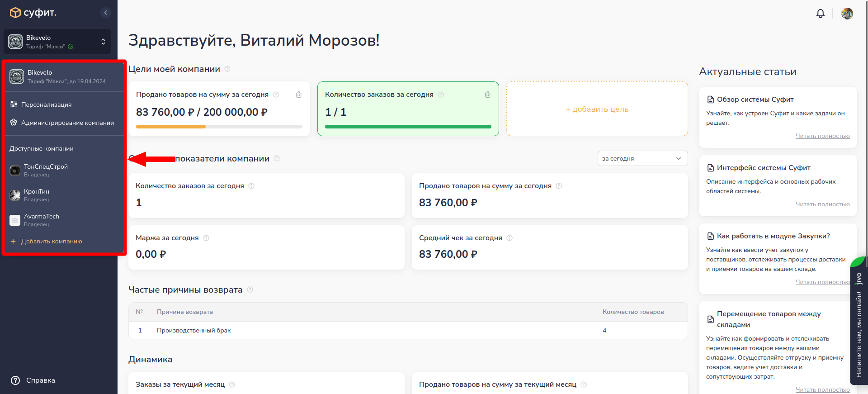Select Bikevelo company with Макси tariff until 19.04.2024
This screenshot has height=394, width=868.
tap(64, 76)
